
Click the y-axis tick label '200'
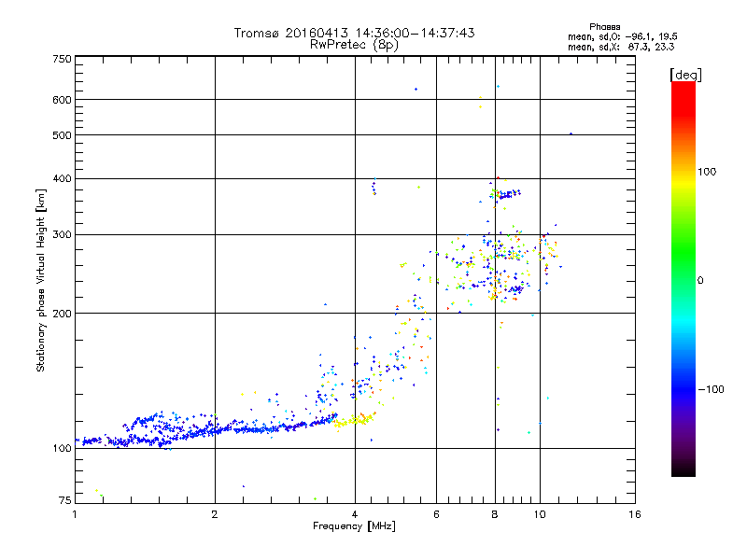click(x=62, y=314)
